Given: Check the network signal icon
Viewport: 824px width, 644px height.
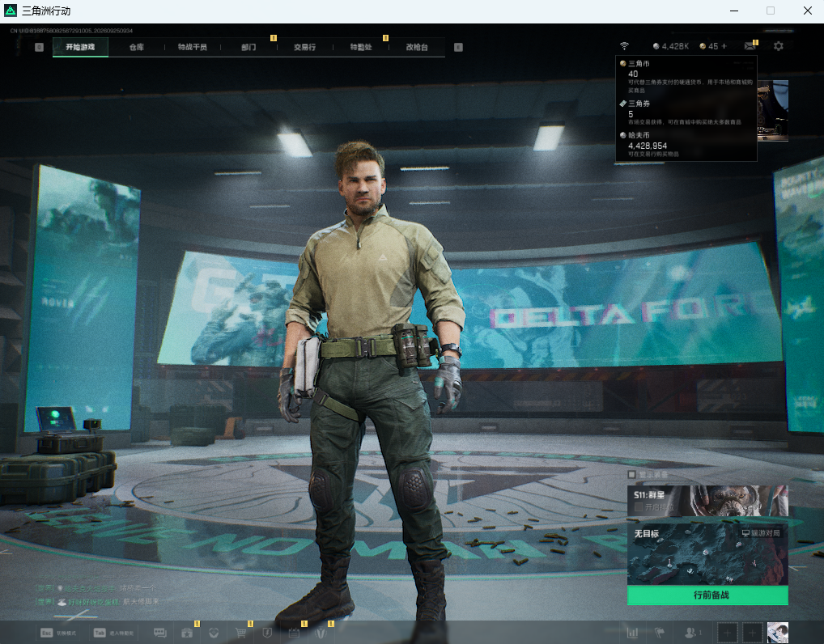Looking at the screenshot, I should click(624, 46).
